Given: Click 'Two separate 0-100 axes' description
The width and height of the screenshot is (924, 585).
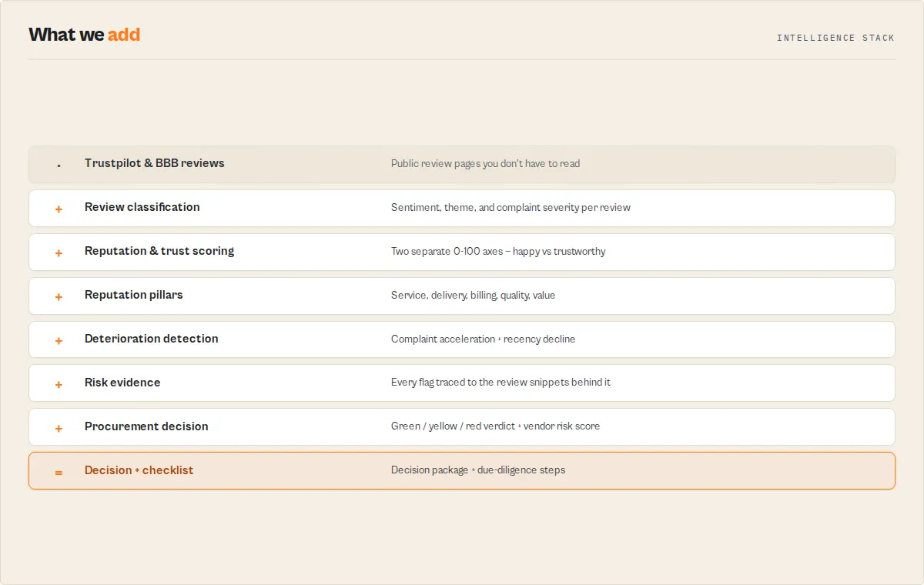Looking at the screenshot, I should pos(498,251).
